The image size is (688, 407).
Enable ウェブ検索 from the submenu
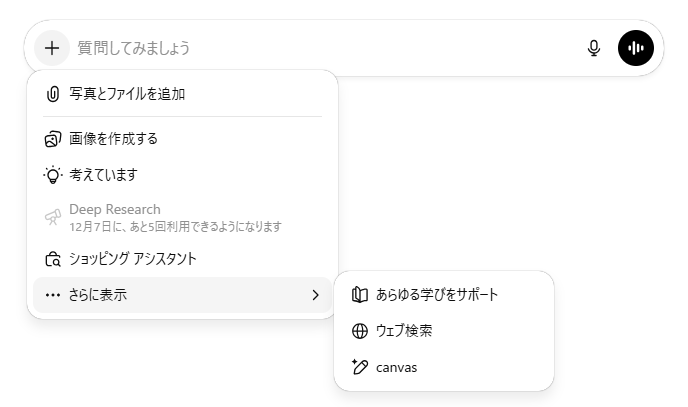pyautogui.click(x=404, y=331)
